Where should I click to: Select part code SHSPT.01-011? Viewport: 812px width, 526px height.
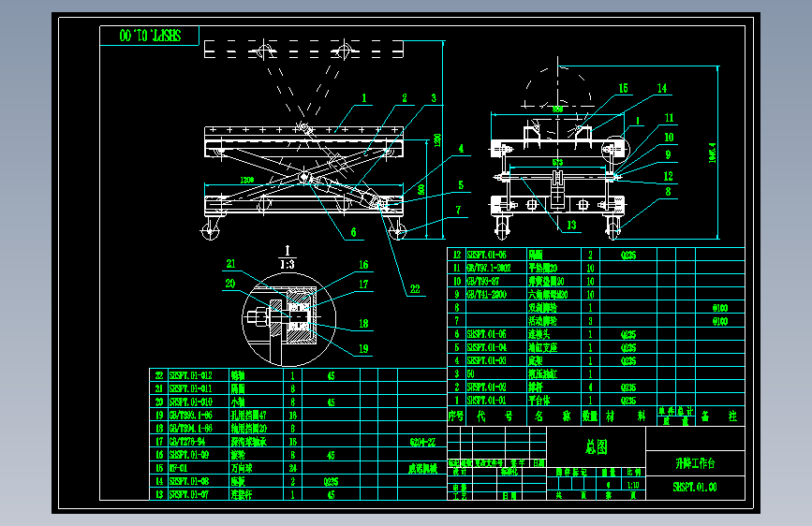pyautogui.click(x=190, y=388)
